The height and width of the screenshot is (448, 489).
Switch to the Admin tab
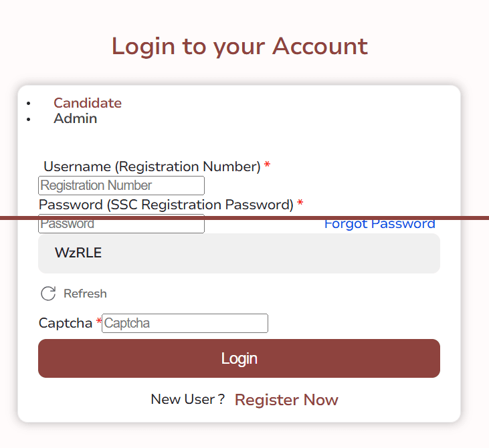76,118
